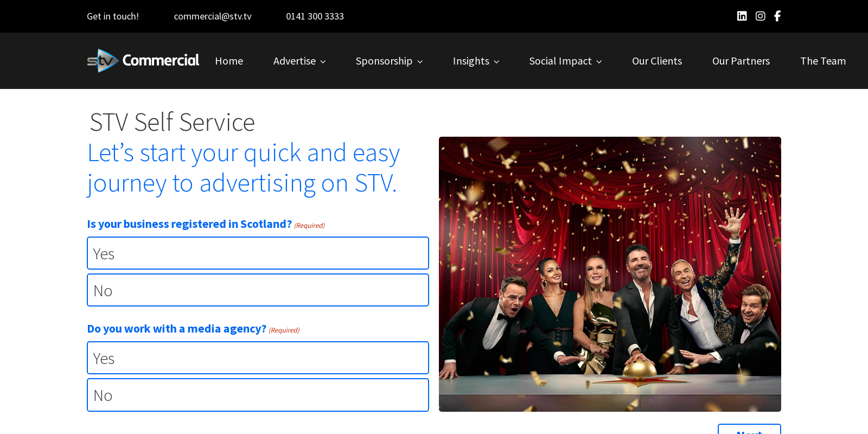
Task: Go to the Home menu item
Action: pyautogui.click(x=229, y=61)
